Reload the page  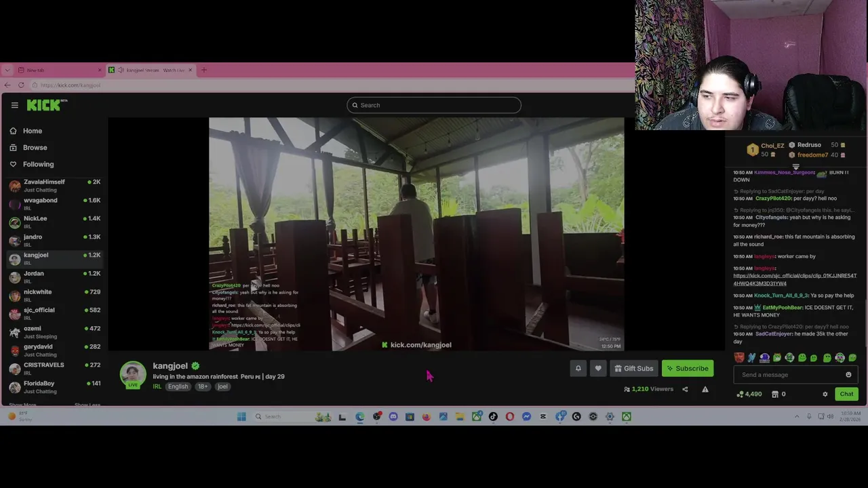21,85
